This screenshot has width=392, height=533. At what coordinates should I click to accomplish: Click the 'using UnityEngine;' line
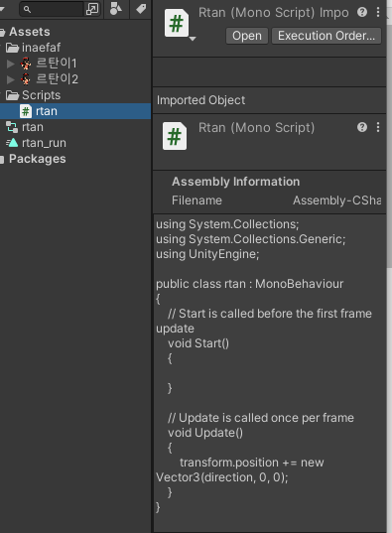[207, 254]
